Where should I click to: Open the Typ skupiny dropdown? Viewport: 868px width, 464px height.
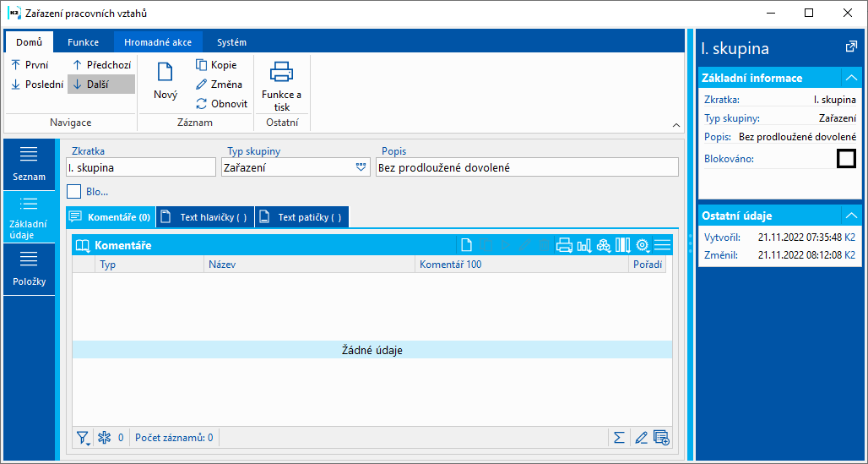click(x=361, y=167)
